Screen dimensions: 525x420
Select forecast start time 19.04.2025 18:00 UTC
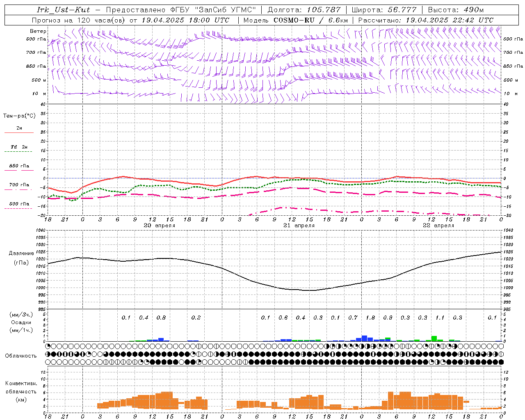coord(185,20)
